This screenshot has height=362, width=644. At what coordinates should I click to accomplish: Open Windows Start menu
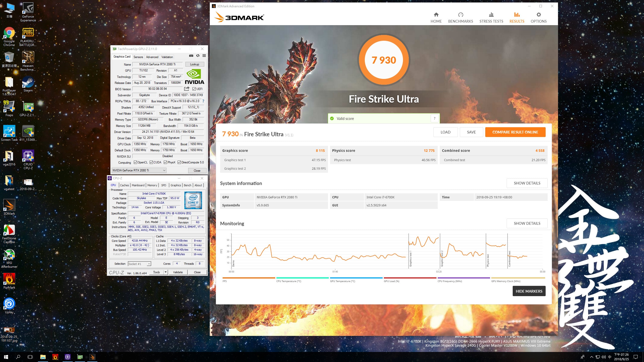pos(6,357)
